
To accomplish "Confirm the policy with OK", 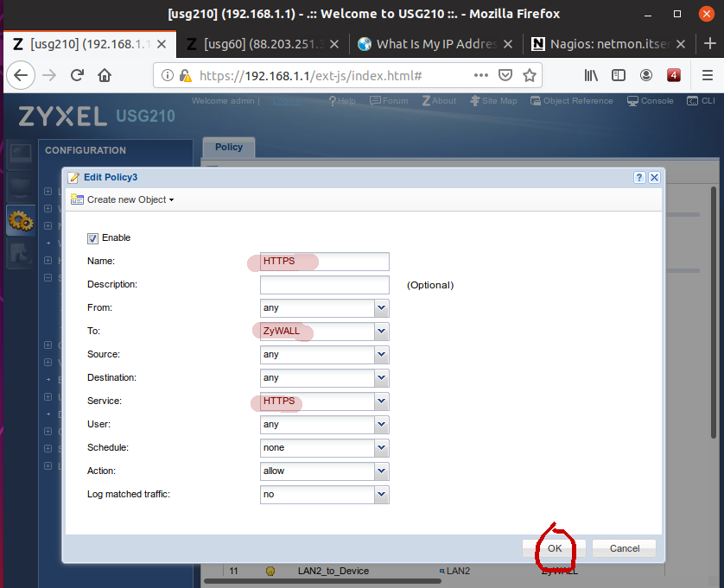I will (x=554, y=548).
